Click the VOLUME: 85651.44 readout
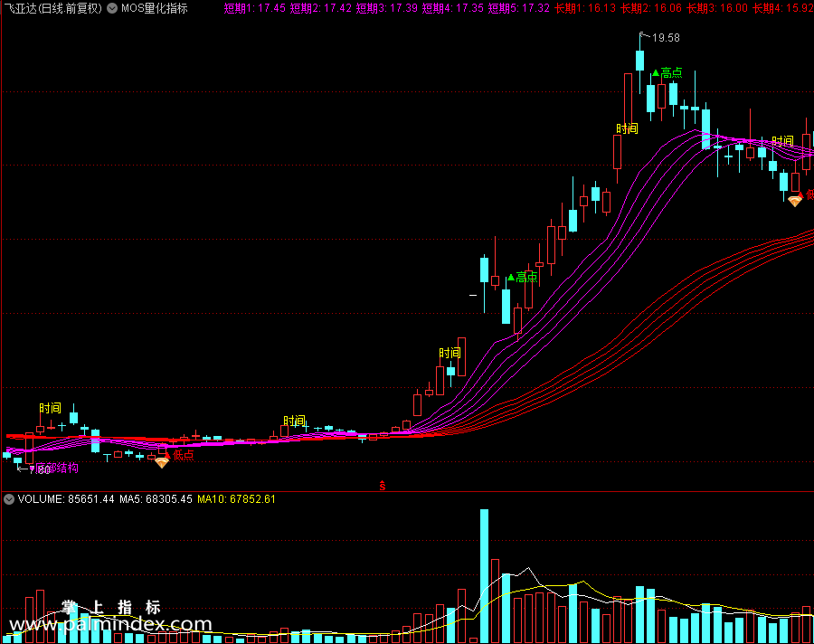814x644 pixels. click(x=66, y=499)
